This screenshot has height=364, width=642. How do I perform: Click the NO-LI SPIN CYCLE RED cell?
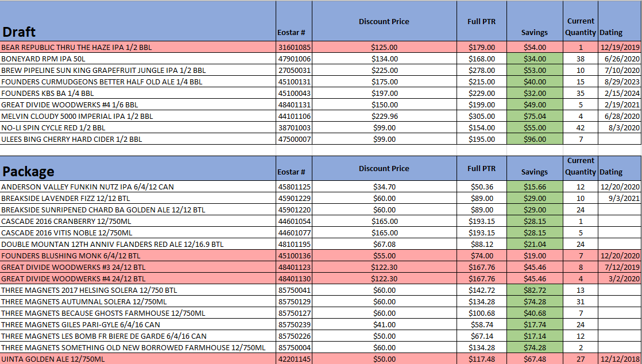click(138, 127)
